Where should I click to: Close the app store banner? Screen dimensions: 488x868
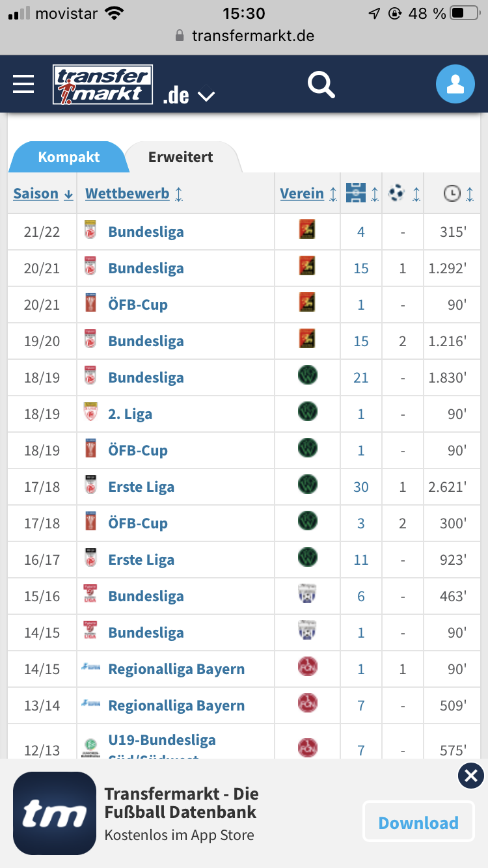pos(471,776)
